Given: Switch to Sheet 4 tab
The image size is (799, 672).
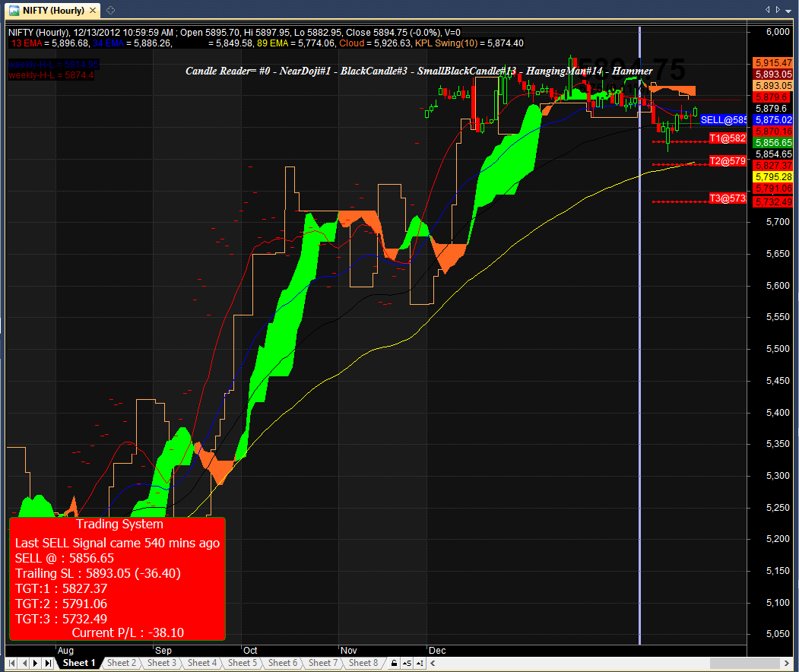Looking at the screenshot, I should click(201, 663).
